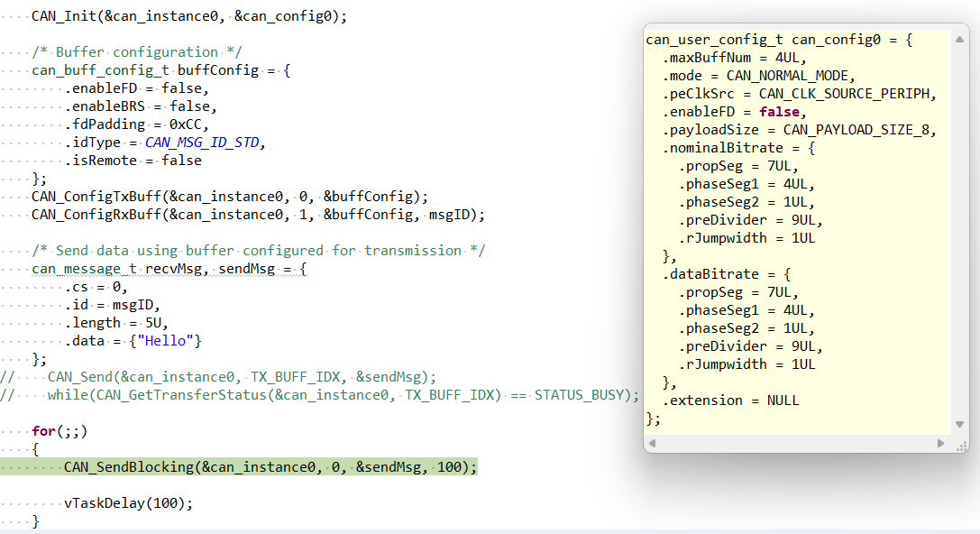Click the commented-out CAN_Send line

tap(218, 377)
